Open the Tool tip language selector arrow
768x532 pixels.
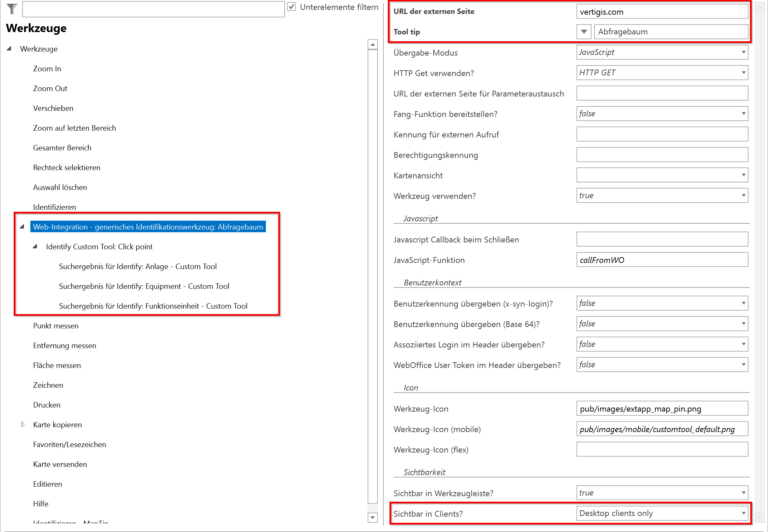584,31
